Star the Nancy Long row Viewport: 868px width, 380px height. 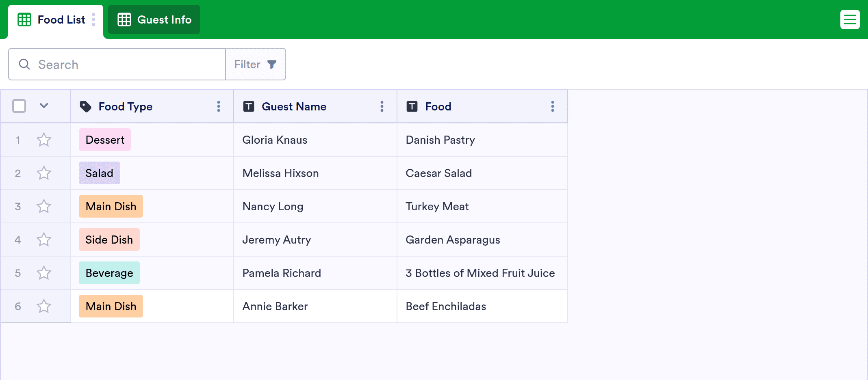click(x=44, y=207)
